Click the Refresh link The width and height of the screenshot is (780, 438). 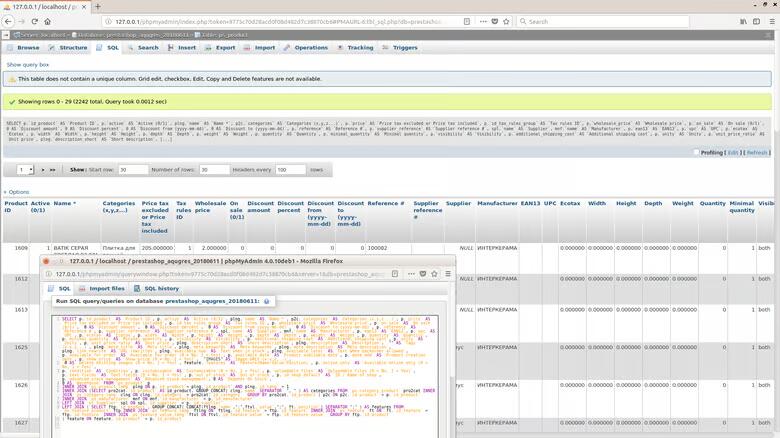757,152
